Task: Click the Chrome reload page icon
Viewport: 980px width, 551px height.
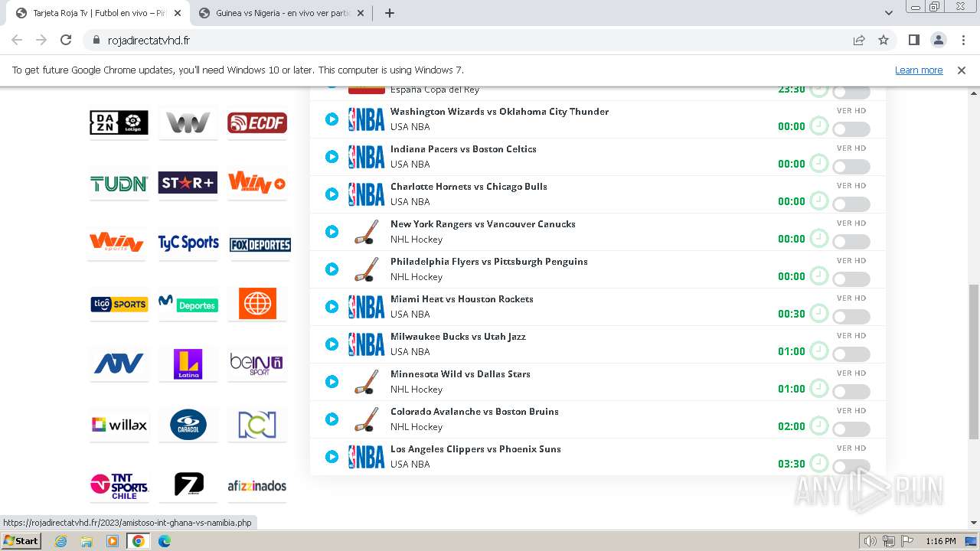Action: (x=66, y=40)
